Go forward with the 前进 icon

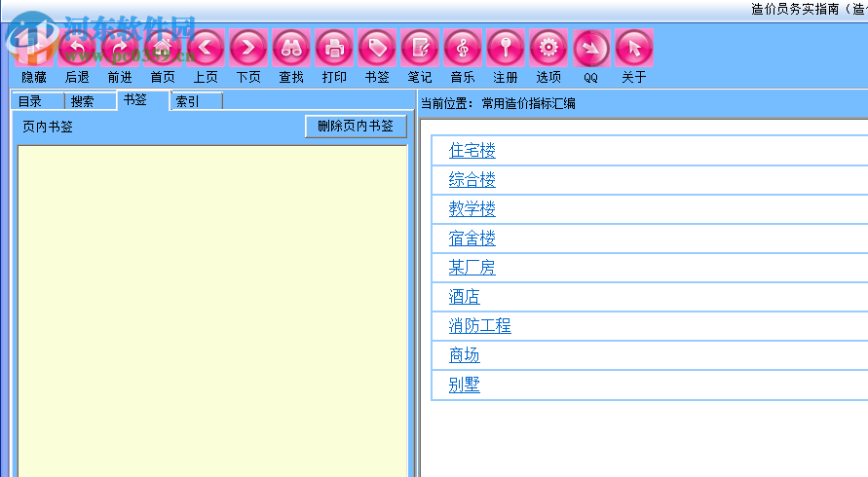click(x=120, y=48)
